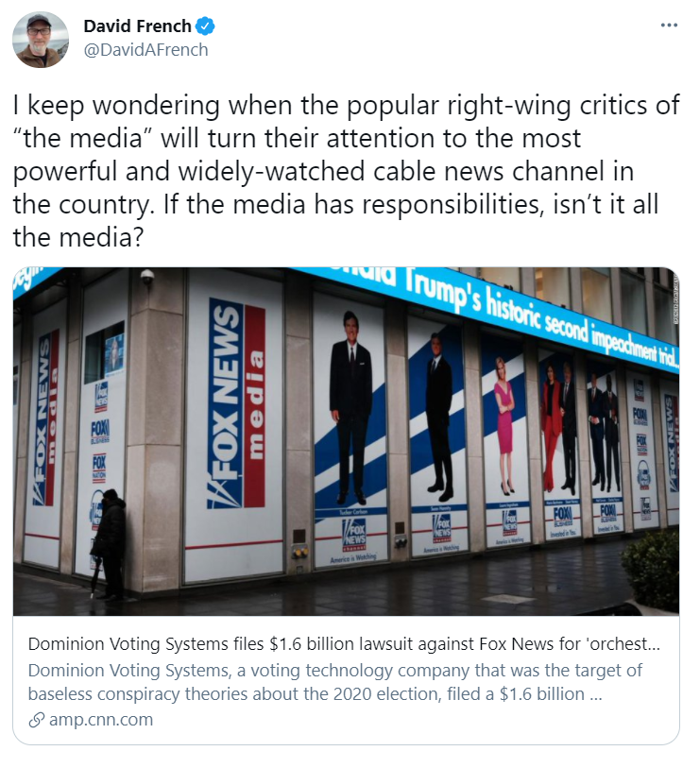Click the woman in pink dress poster
The image size is (700, 768).
tap(504, 427)
